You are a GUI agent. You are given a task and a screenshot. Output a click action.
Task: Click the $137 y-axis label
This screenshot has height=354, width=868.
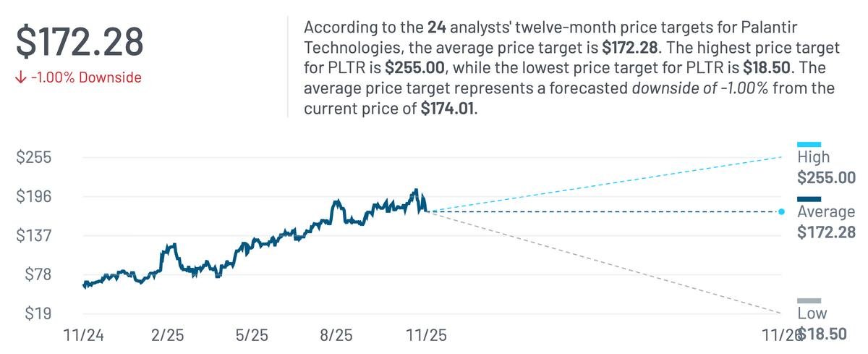[x=35, y=235]
